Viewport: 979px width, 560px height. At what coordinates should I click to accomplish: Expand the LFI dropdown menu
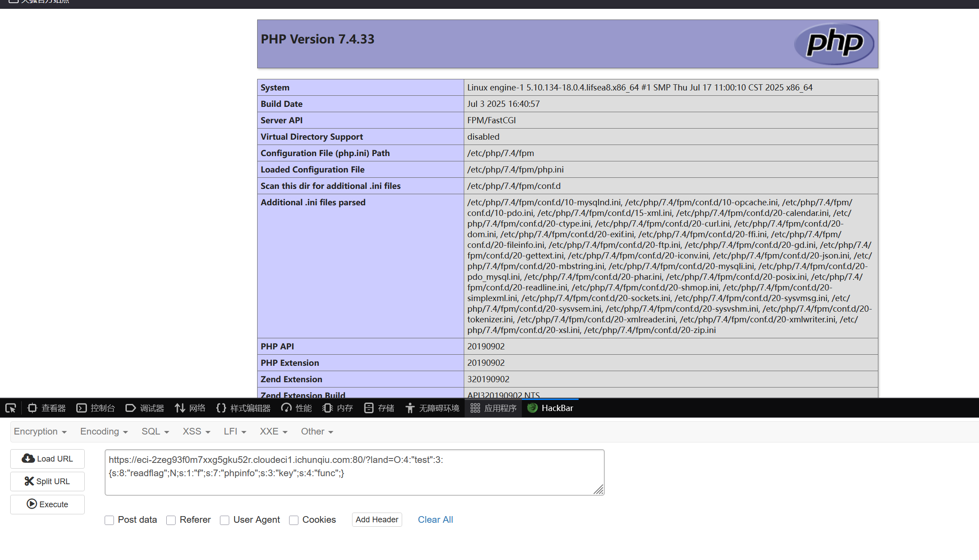coord(235,431)
